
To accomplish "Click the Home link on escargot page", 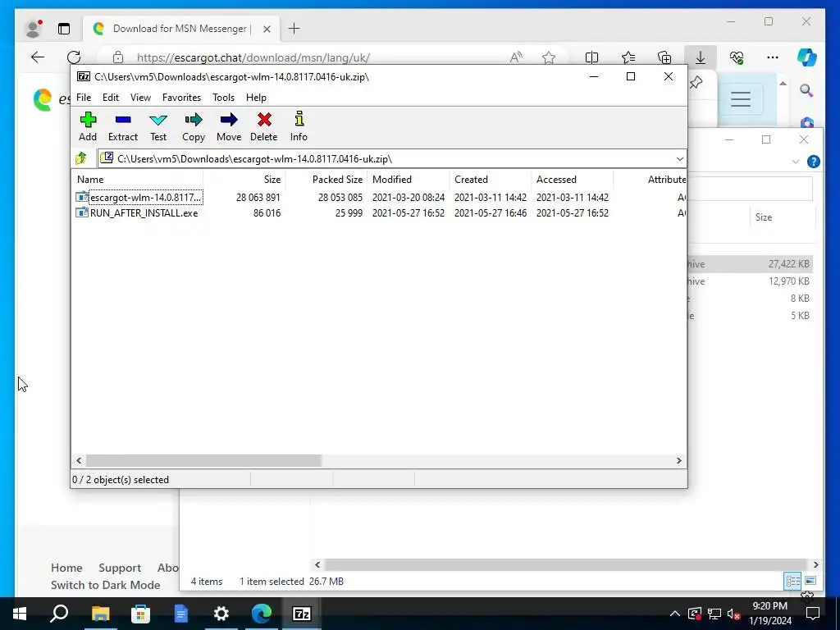I will [66, 568].
